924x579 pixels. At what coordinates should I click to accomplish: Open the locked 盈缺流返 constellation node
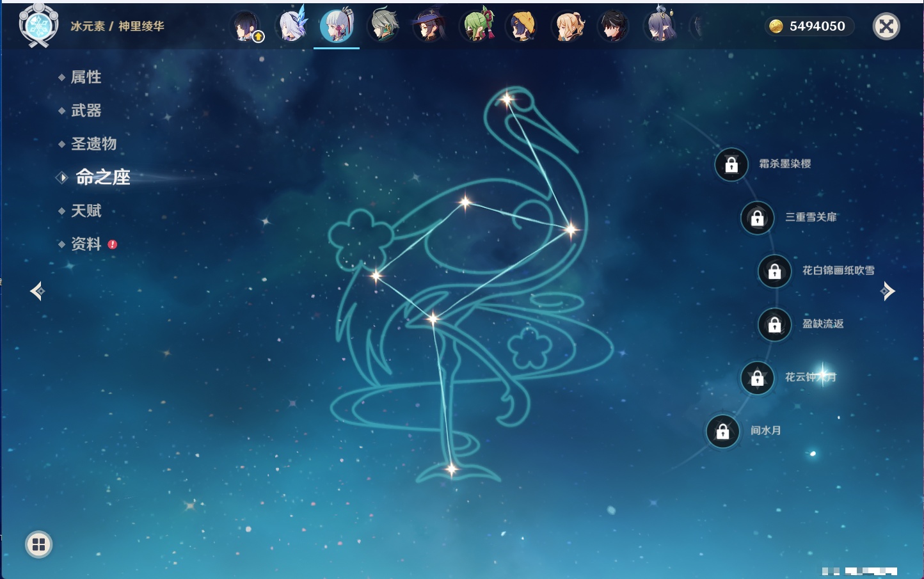point(774,324)
